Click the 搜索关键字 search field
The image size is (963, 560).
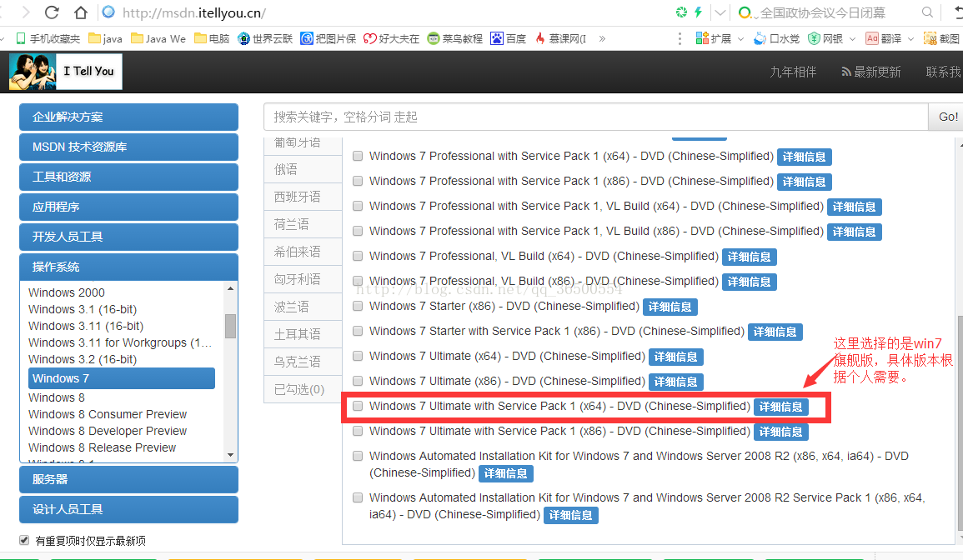coord(596,117)
